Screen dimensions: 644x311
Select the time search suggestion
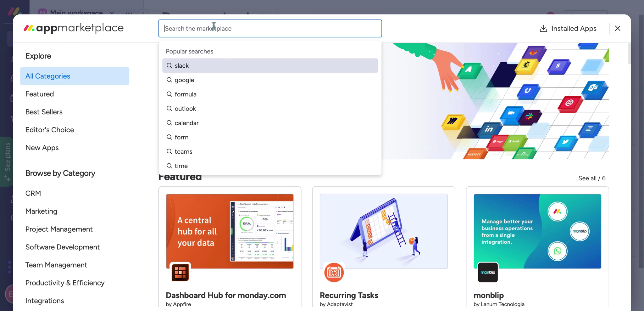[270, 166]
